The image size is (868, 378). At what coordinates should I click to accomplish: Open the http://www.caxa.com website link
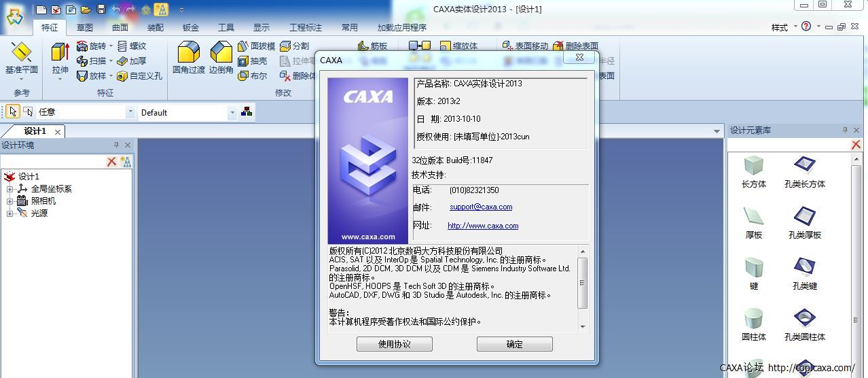(x=483, y=226)
